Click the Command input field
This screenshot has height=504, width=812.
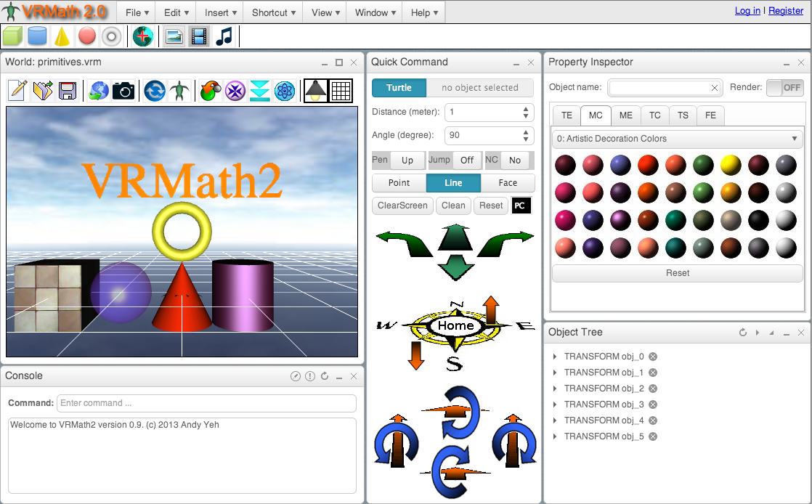point(206,403)
